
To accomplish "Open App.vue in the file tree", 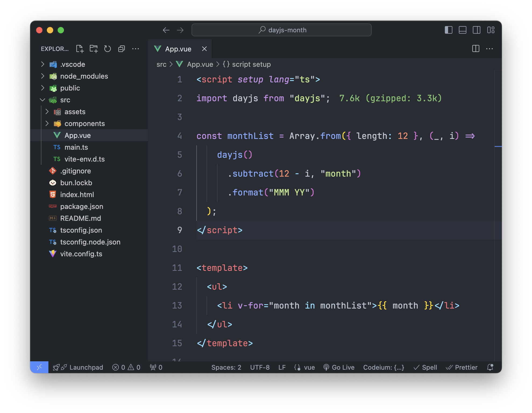I will coord(89,135).
